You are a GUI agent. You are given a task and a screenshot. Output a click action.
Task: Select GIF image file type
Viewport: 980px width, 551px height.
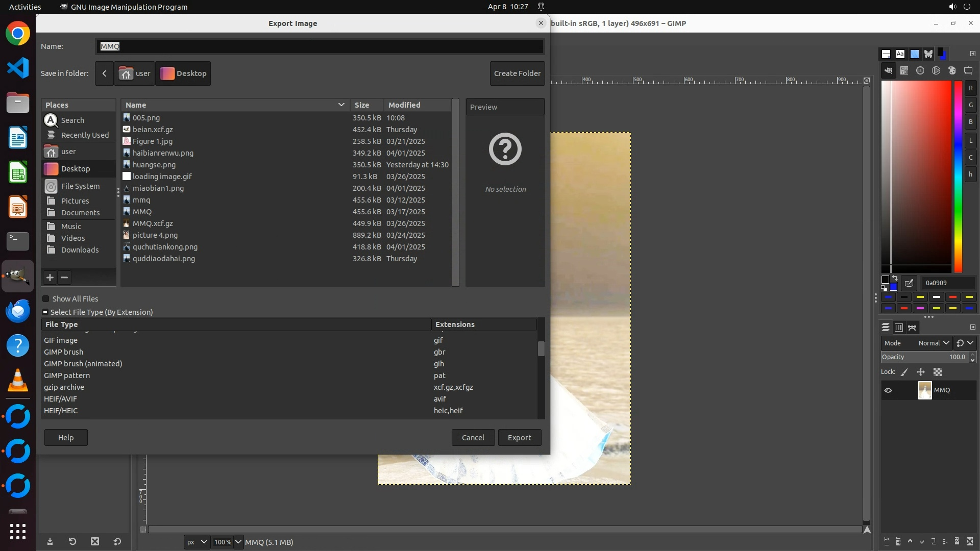(x=61, y=340)
